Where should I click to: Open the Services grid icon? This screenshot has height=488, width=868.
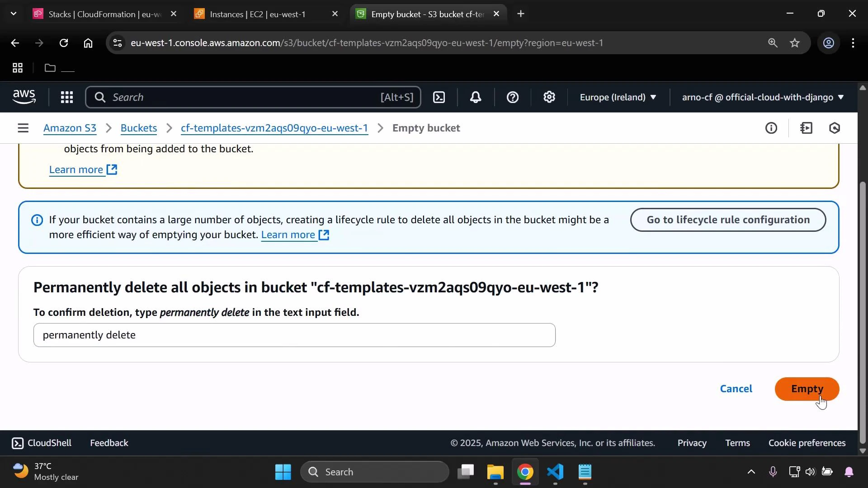pos(66,97)
